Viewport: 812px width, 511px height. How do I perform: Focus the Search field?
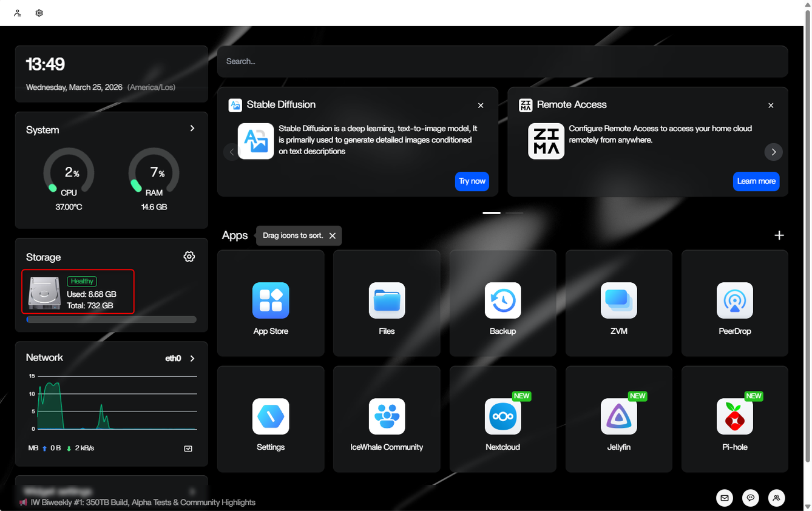coord(502,61)
